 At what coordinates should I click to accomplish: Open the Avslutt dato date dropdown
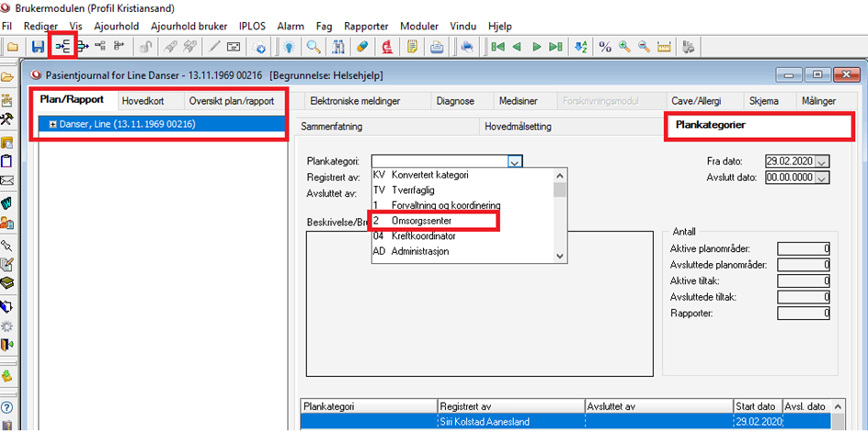coord(822,177)
